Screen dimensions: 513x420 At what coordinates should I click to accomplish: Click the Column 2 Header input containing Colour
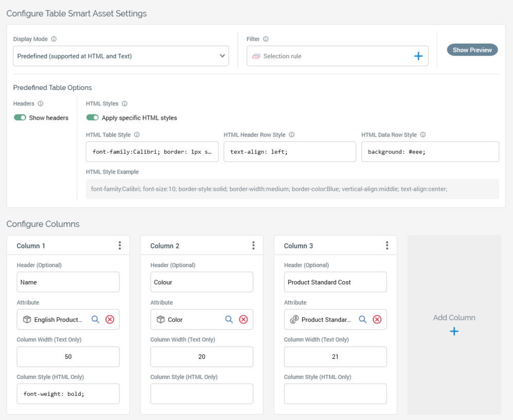[x=201, y=282]
